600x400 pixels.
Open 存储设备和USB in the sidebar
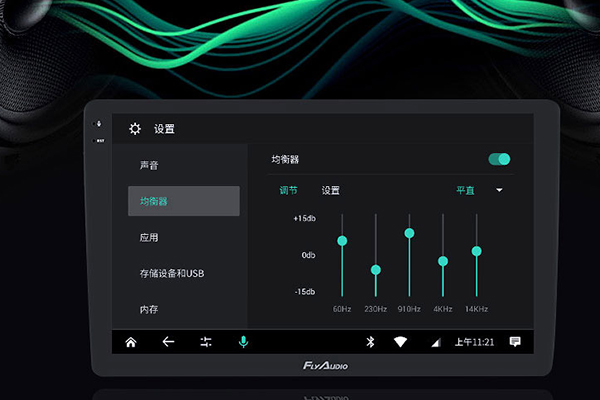click(172, 273)
